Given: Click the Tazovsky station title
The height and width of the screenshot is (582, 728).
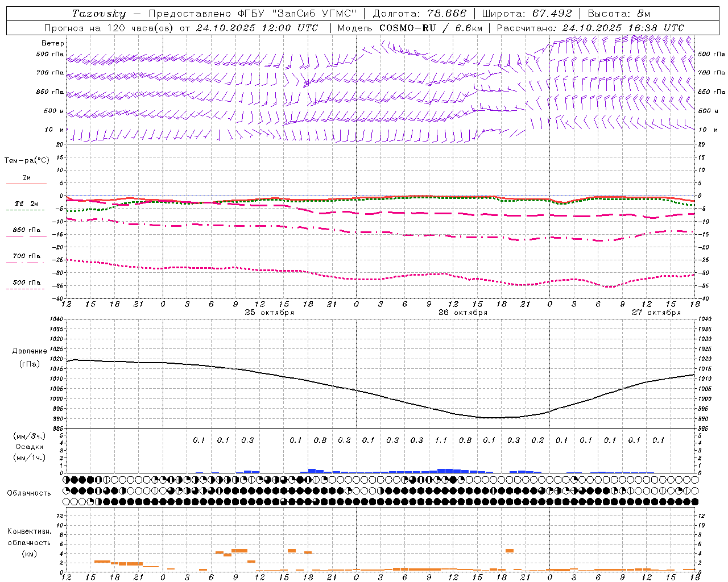Looking at the screenshot, I should coord(99,14).
